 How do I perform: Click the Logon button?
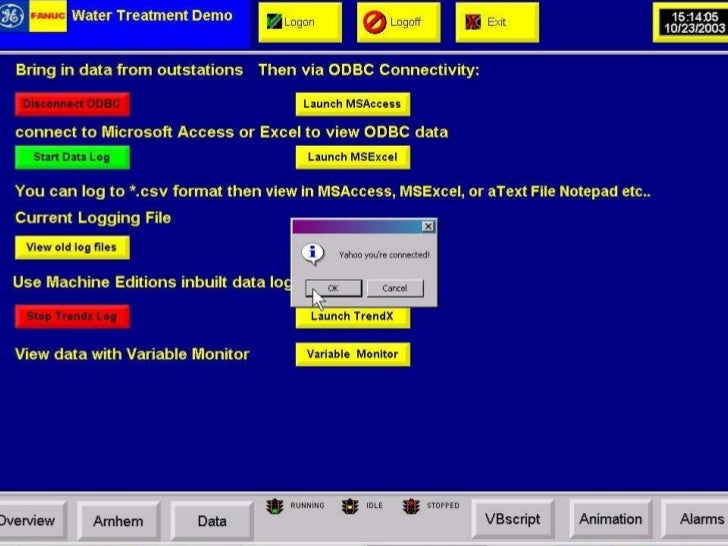pos(300,22)
